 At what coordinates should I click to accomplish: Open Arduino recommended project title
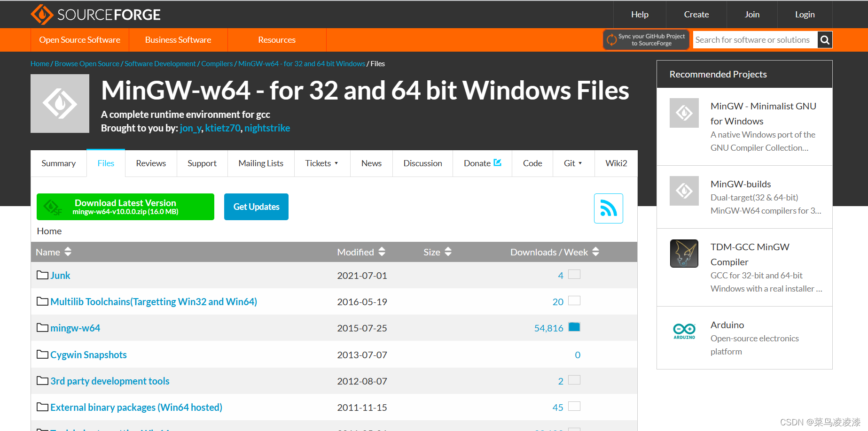(727, 325)
